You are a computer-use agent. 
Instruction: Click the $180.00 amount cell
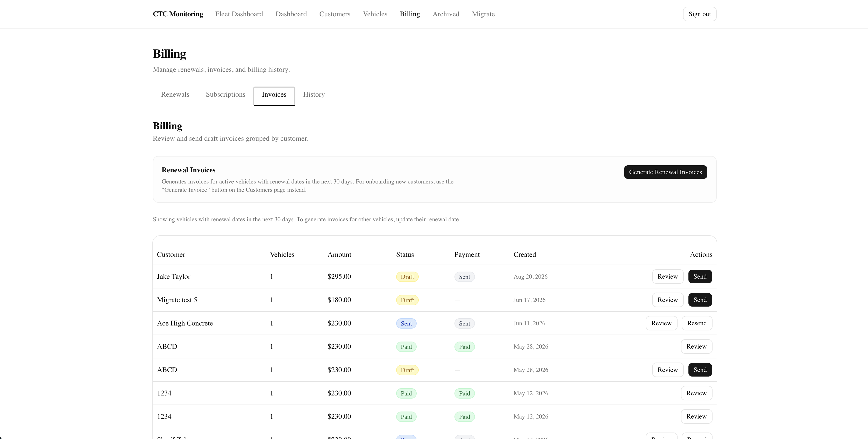click(339, 300)
